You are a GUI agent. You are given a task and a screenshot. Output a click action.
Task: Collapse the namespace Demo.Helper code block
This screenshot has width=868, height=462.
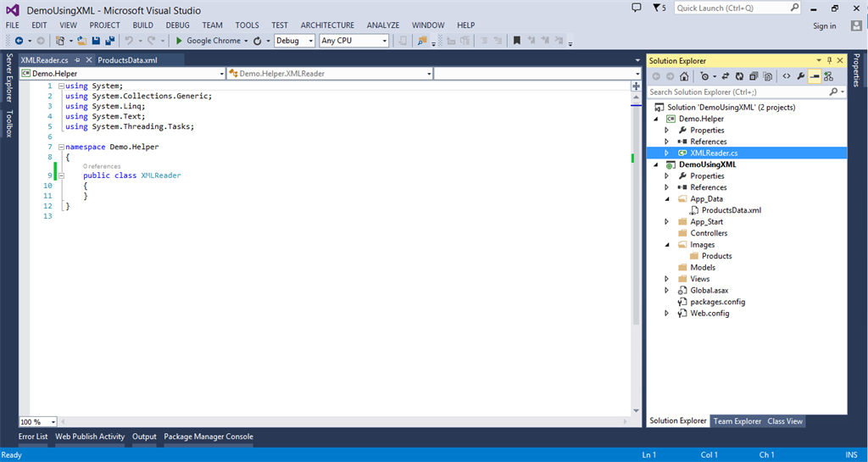[61, 148]
